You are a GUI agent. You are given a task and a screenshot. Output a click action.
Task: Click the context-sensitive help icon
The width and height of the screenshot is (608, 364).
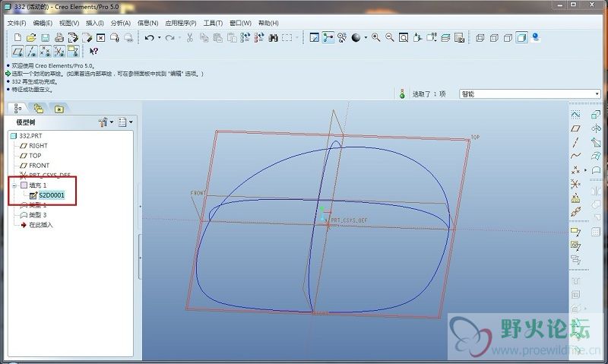(93, 51)
